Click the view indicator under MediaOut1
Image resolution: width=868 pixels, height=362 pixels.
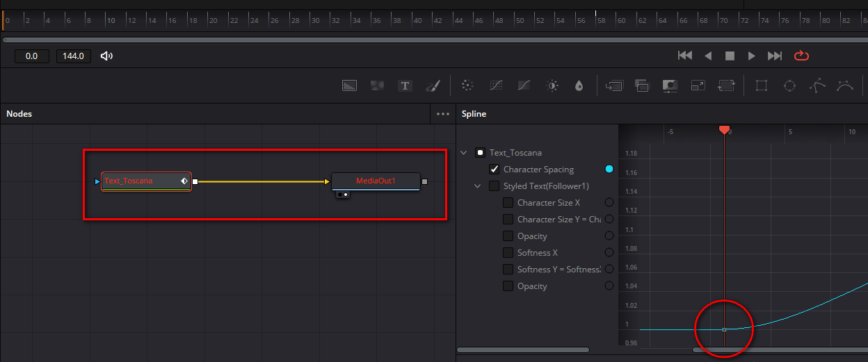tap(342, 195)
